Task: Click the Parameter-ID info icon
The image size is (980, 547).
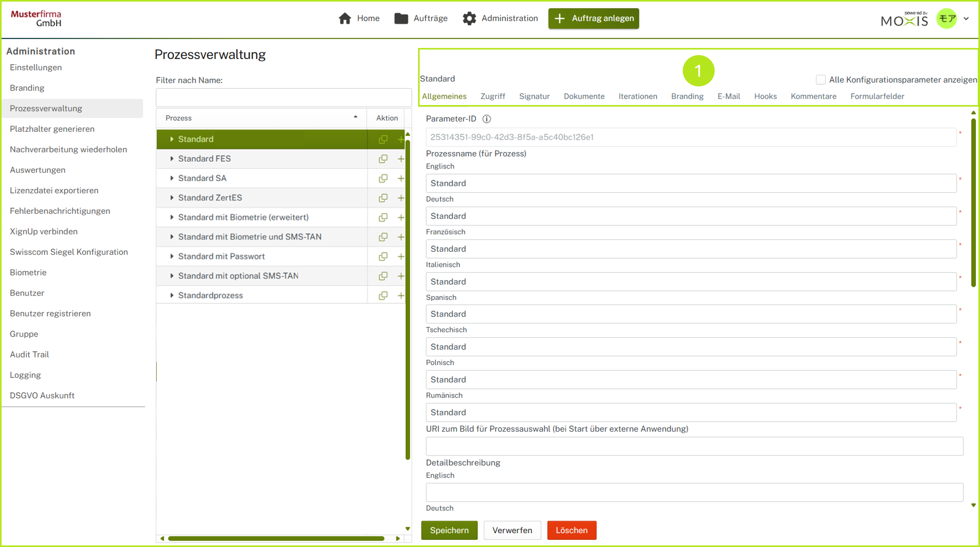Action: tap(487, 119)
